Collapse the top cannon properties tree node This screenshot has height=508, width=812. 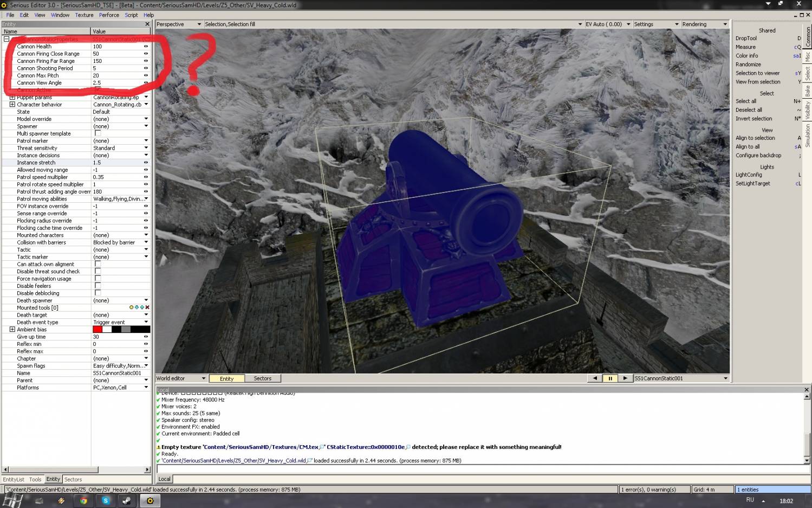[x=7, y=39]
